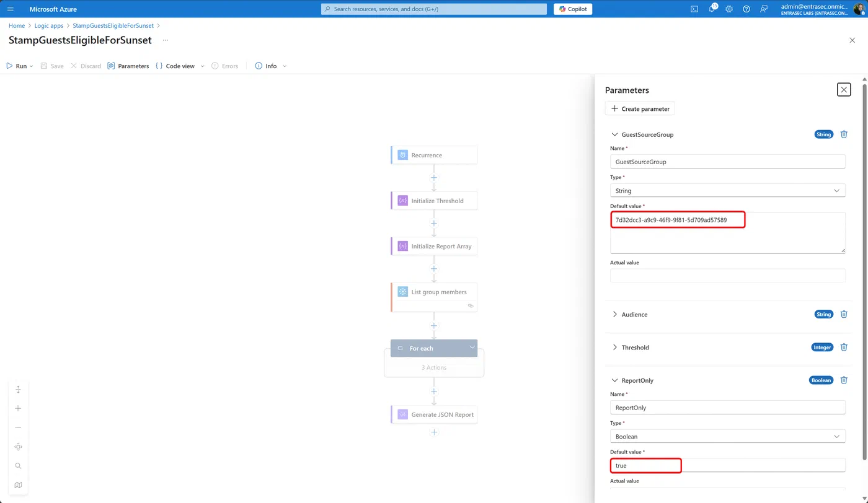Open portal settings gear icon

(x=729, y=9)
